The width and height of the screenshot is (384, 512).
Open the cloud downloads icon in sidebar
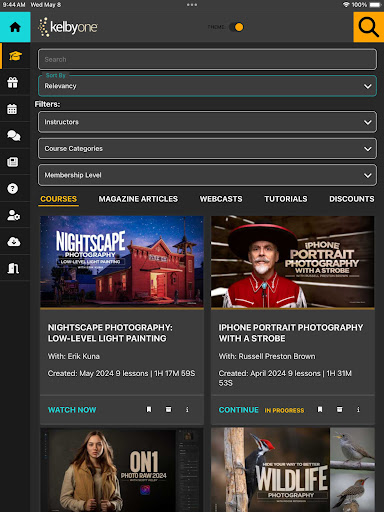14,242
